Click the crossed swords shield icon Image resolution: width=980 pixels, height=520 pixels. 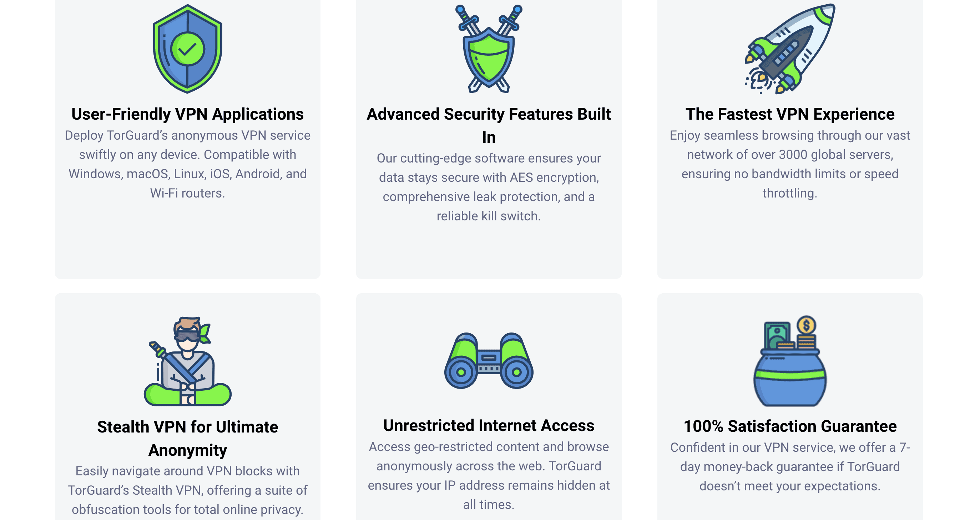489,49
